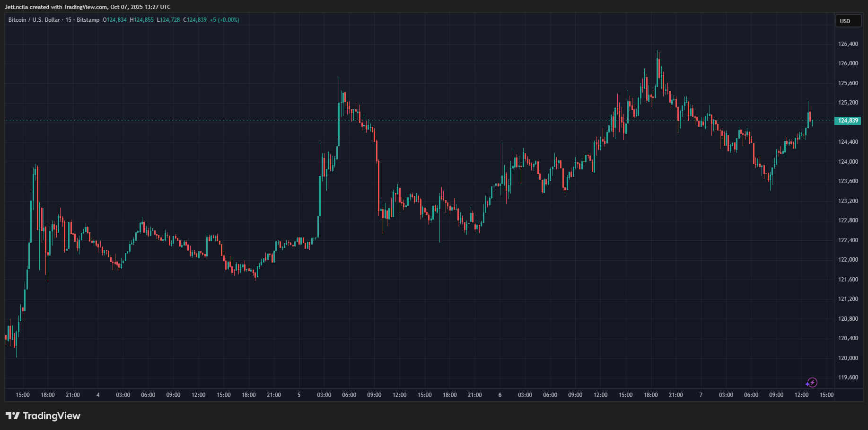Click the +5 (+0.00%) change value
Screen dimensions: 868x430
(x=225, y=20)
